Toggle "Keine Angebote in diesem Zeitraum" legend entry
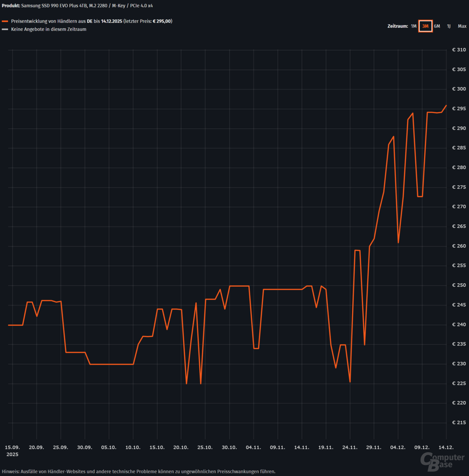The height and width of the screenshot is (476, 469). coord(48,30)
